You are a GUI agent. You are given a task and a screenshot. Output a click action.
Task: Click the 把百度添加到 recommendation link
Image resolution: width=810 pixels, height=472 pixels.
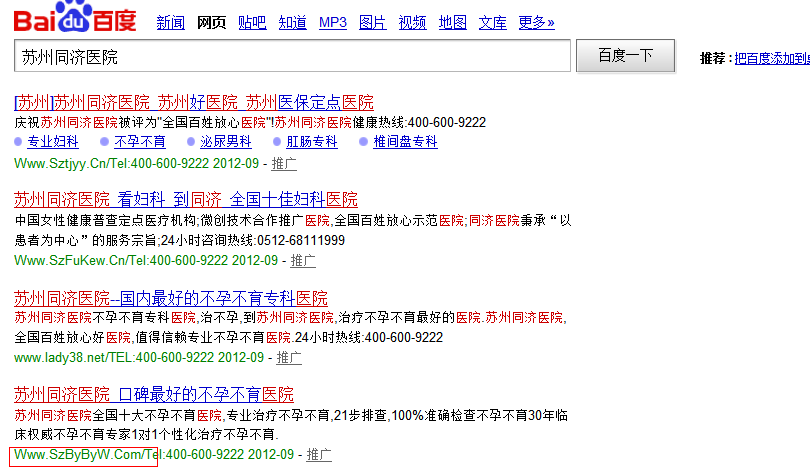click(772, 59)
